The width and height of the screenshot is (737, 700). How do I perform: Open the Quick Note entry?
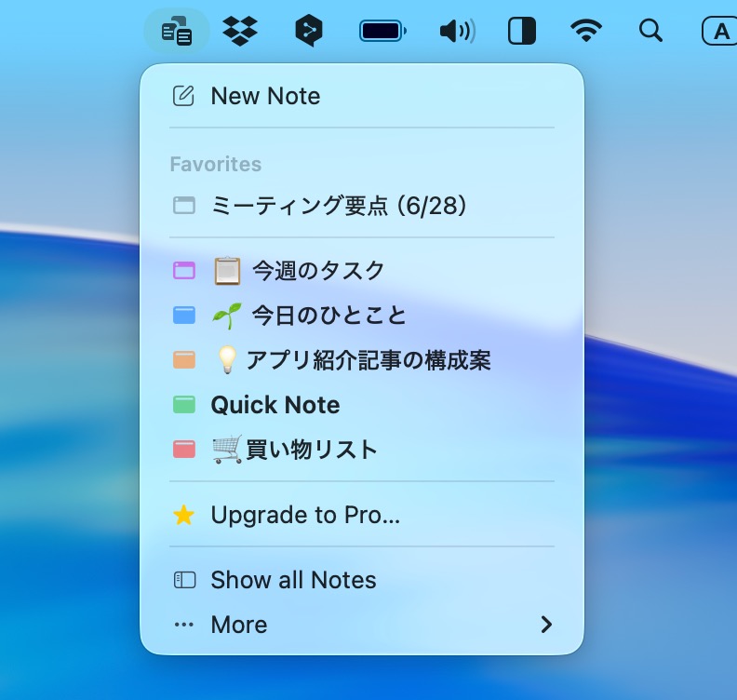click(275, 405)
